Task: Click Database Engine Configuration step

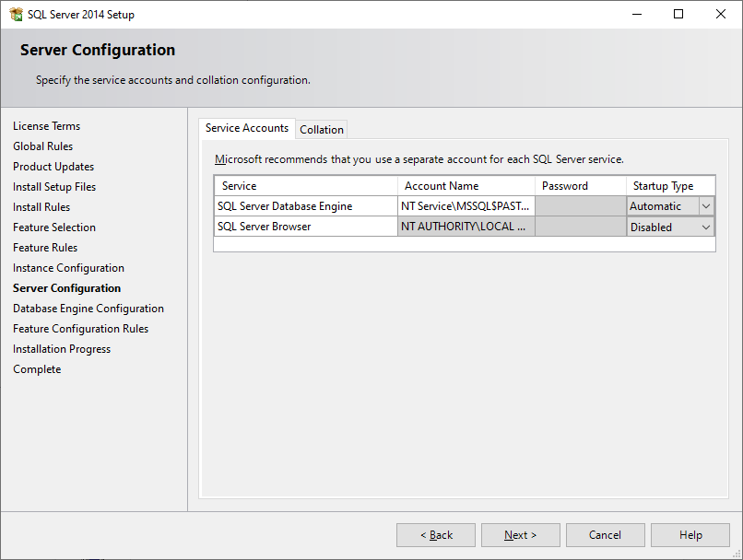Action: tap(88, 309)
